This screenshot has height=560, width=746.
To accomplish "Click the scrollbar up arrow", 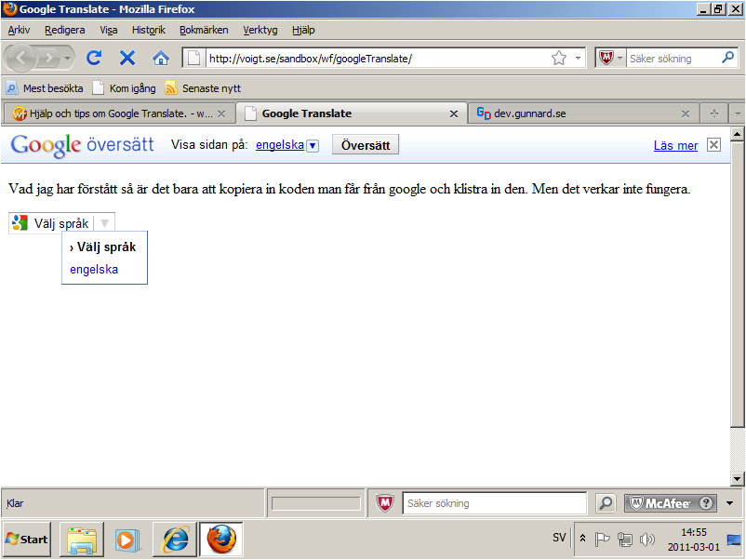I will point(738,134).
